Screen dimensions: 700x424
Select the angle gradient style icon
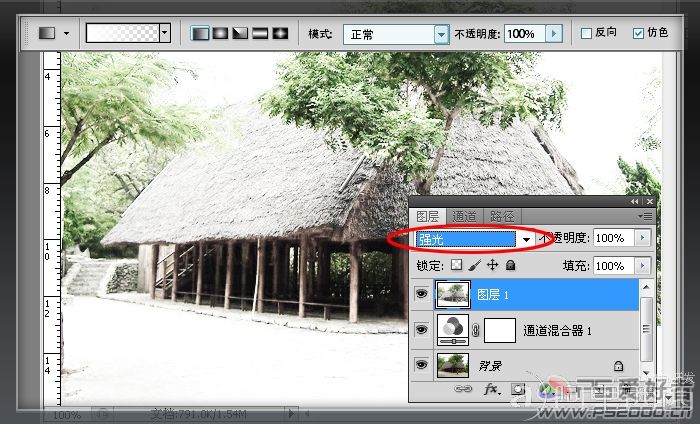click(240, 33)
